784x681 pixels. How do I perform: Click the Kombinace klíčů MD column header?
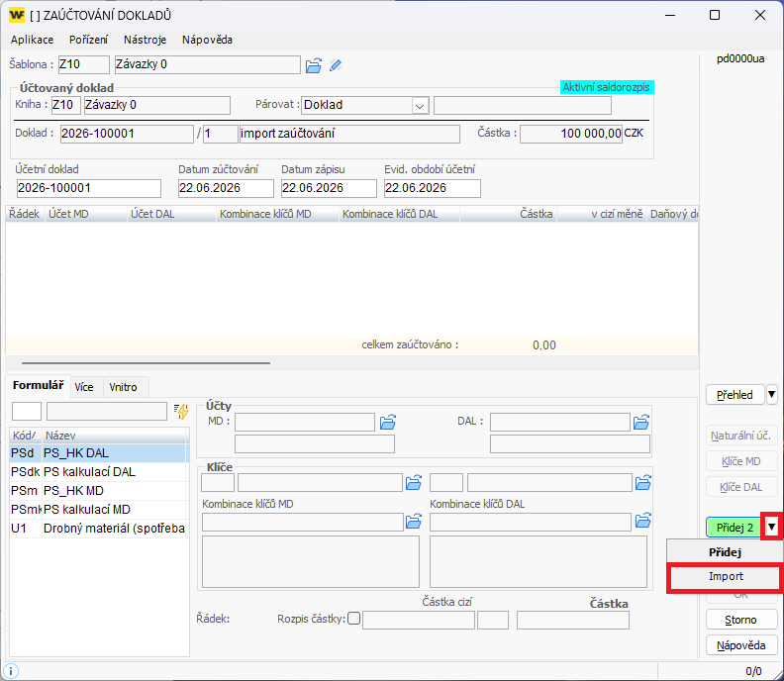(277, 214)
